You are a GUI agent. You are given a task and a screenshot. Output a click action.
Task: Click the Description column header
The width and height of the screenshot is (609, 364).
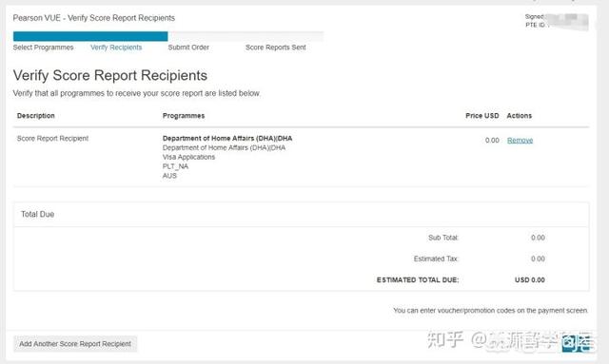point(36,116)
